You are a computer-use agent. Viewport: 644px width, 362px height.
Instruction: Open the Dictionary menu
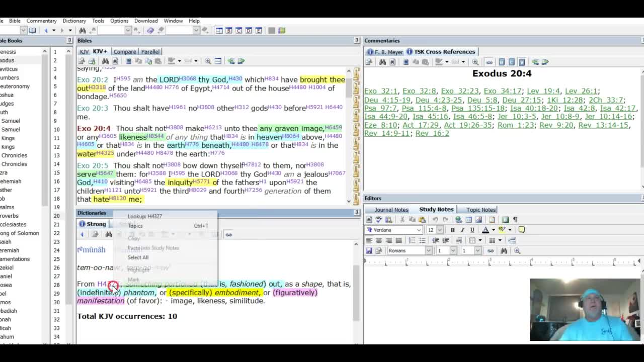click(74, 21)
